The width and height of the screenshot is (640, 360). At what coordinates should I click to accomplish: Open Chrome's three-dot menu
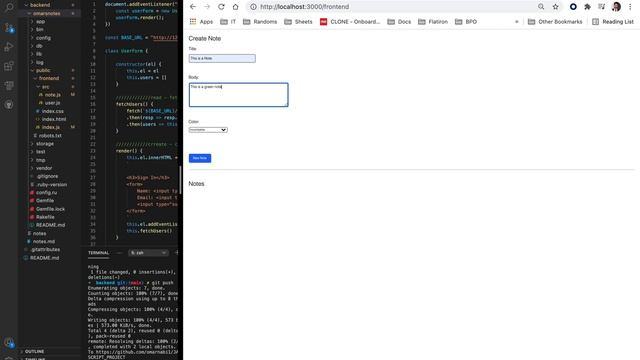tap(630, 7)
